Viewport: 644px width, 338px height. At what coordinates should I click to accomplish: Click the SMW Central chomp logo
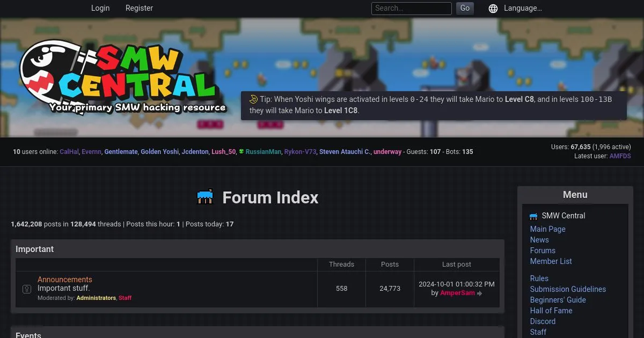[123, 78]
